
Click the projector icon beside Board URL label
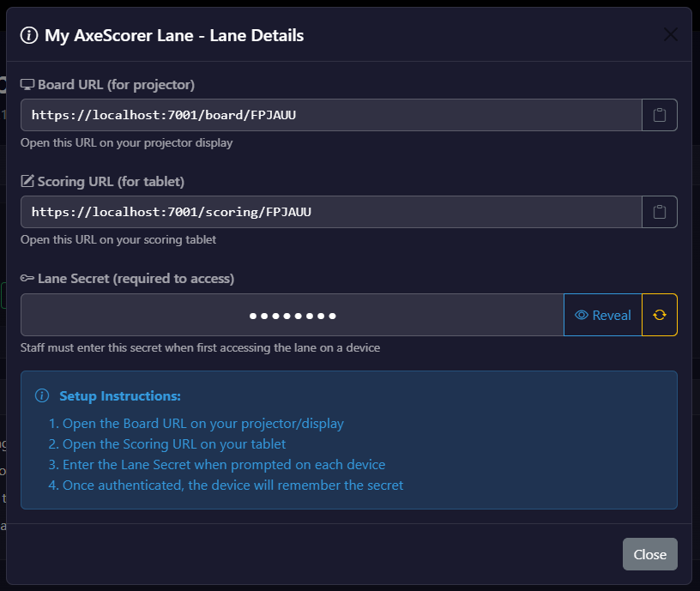coord(27,84)
